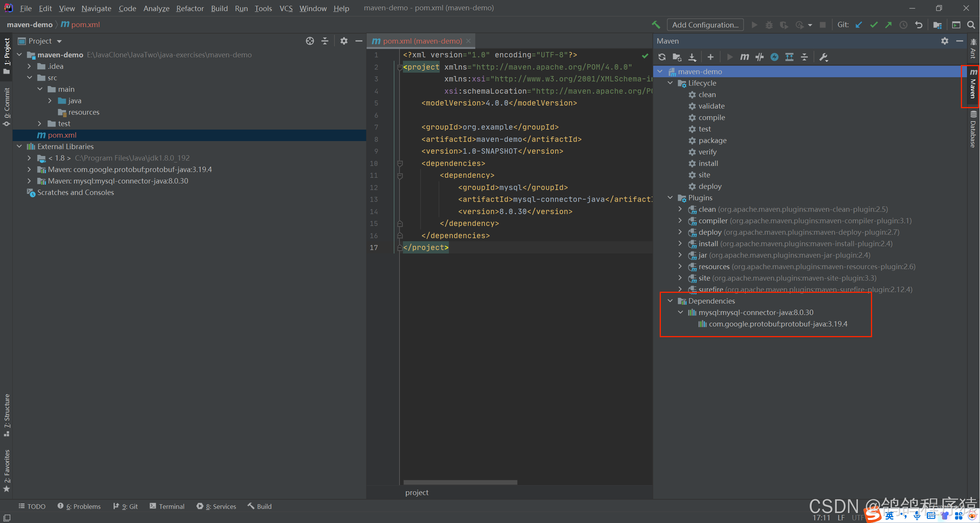The image size is (980, 523).
Task: Collapse the maven-demo project root node
Action: point(20,55)
